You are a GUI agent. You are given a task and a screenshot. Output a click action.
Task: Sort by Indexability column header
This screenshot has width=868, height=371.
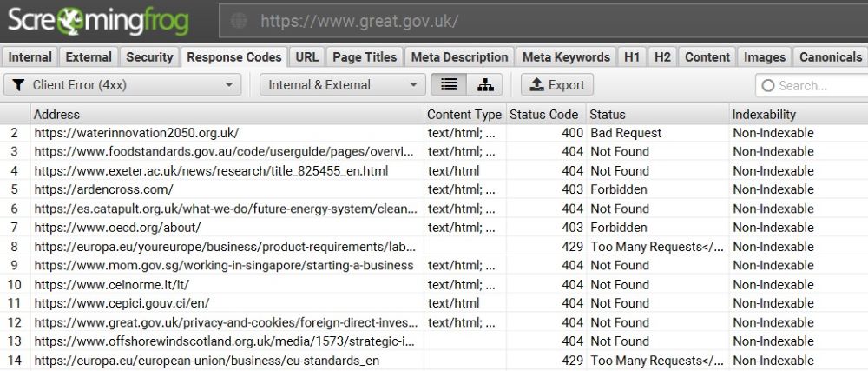[799, 114]
